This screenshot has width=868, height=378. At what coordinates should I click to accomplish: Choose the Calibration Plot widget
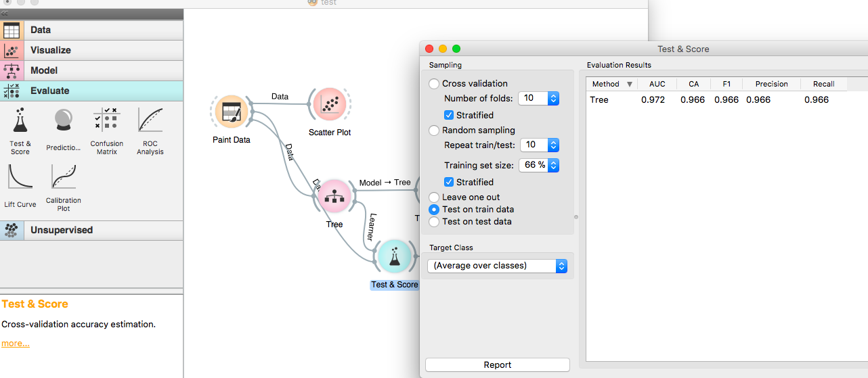tap(64, 187)
